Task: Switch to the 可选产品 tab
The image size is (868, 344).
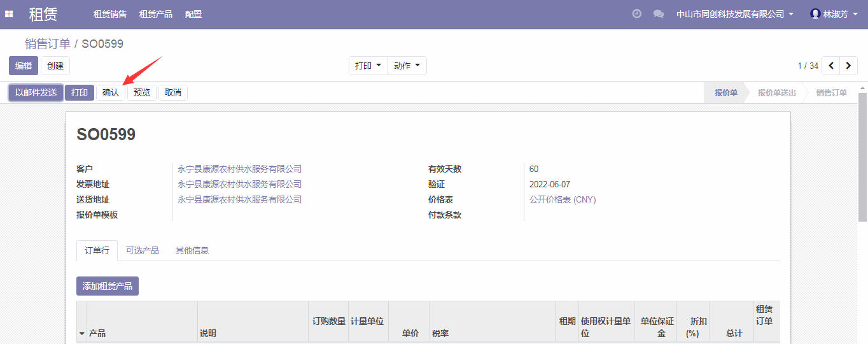Action: [x=142, y=250]
